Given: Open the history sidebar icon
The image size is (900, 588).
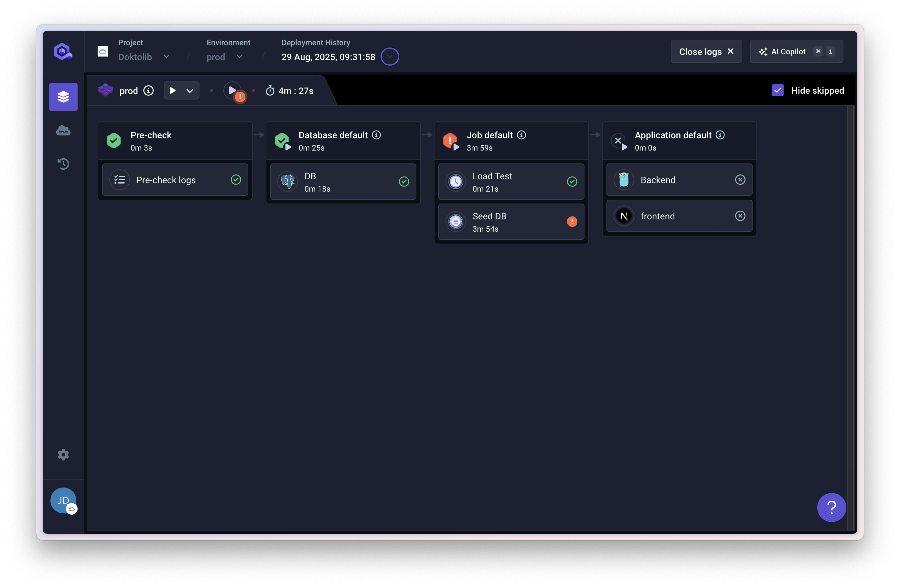Looking at the screenshot, I should 63,163.
